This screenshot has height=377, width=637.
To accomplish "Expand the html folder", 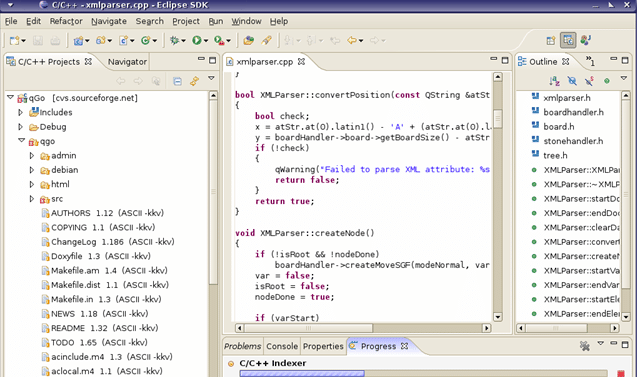I will pyautogui.click(x=32, y=184).
